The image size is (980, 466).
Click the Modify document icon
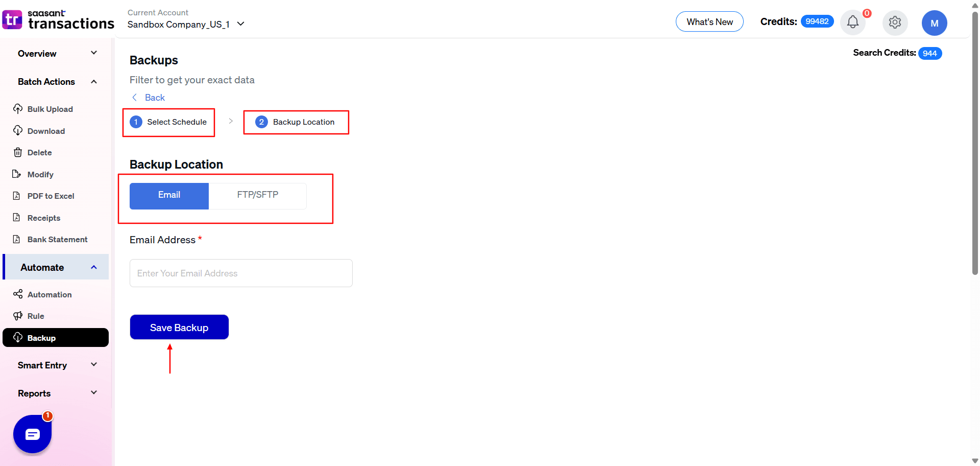point(17,174)
